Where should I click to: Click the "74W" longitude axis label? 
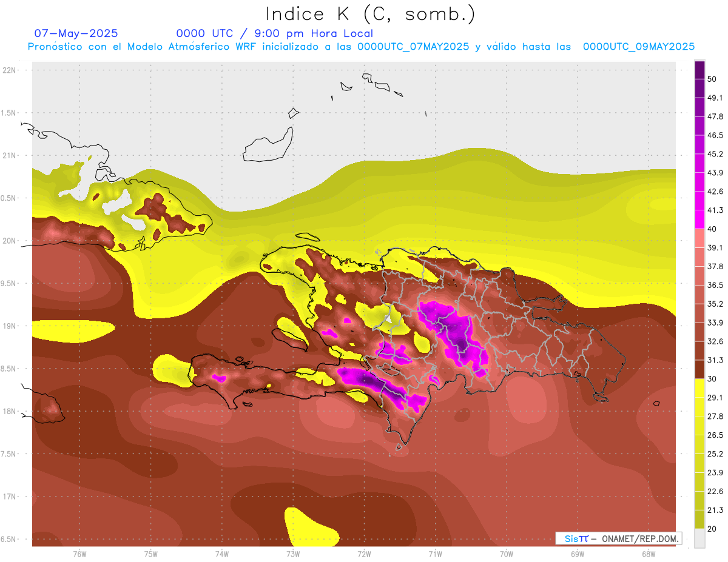[x=222, y=554]
